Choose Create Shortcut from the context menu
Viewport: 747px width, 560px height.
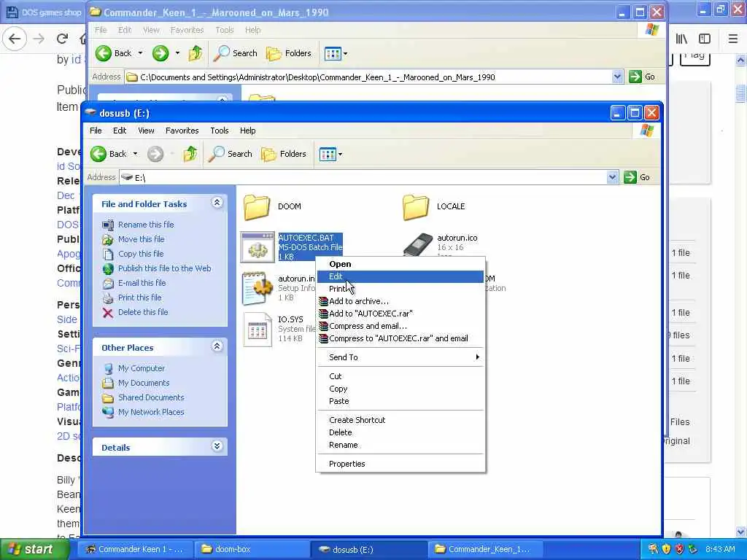(400, 420)
